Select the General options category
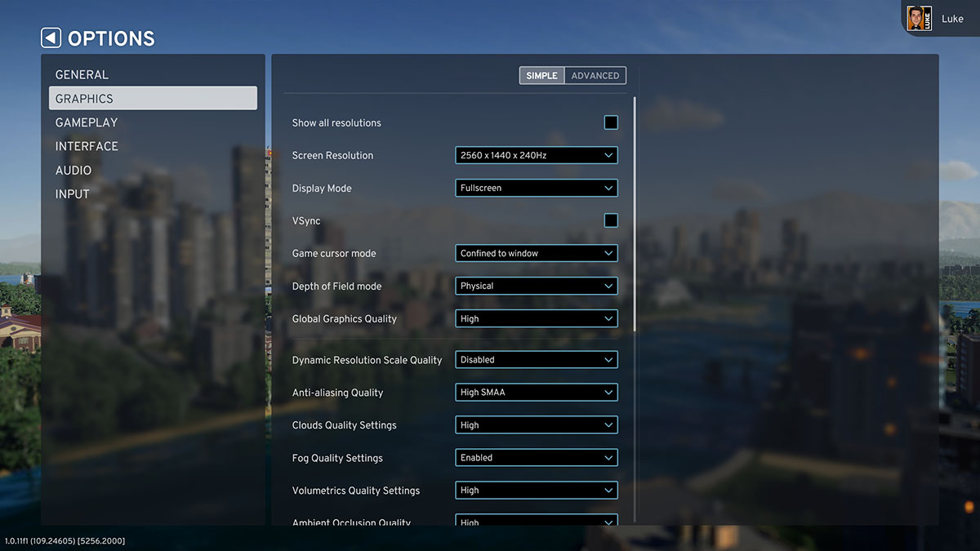 pos(82,74)
